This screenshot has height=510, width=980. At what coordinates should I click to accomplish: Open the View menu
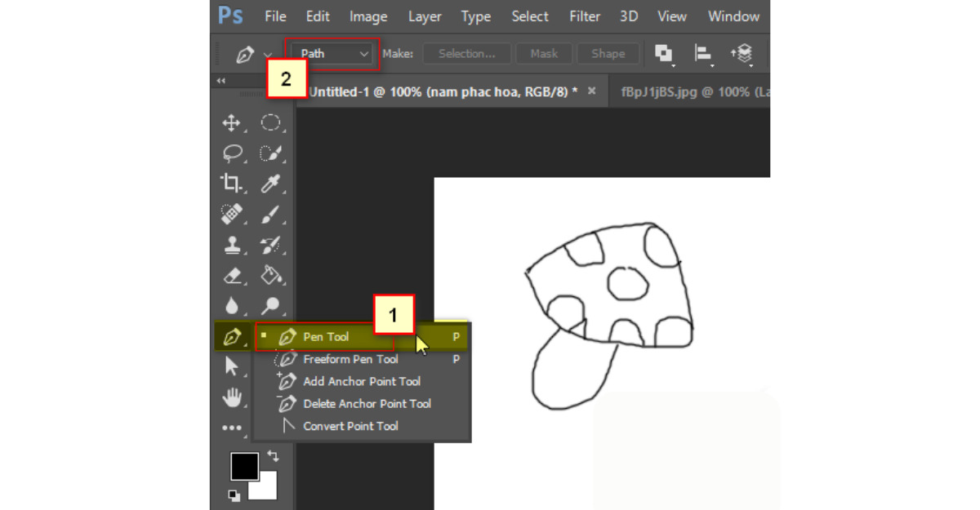pos(672,16)
